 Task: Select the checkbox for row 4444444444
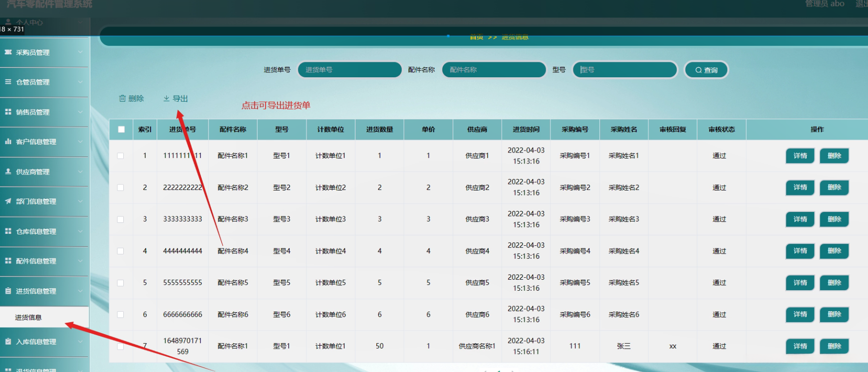coord(120,251)
